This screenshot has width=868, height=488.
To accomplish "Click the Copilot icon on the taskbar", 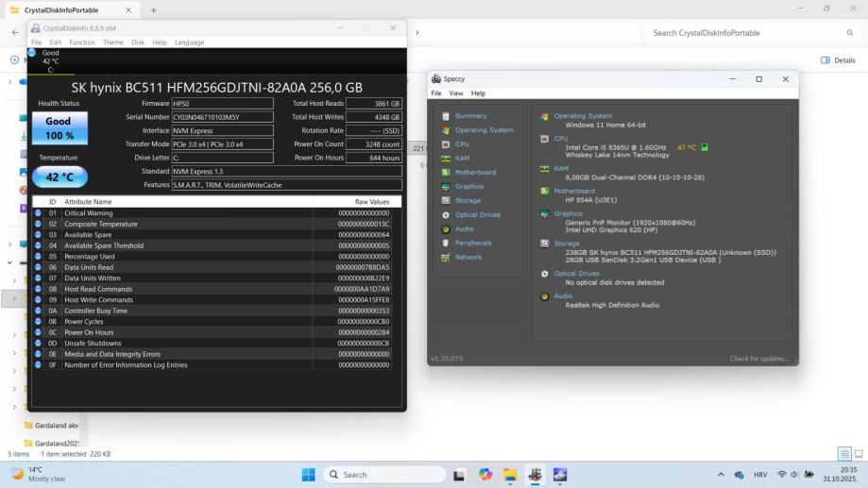I will click(x=485, y=475).
